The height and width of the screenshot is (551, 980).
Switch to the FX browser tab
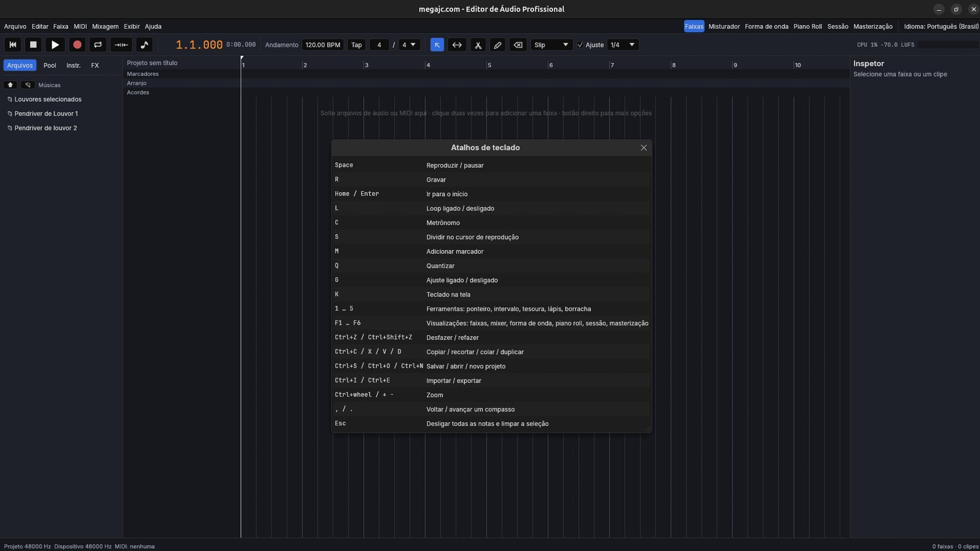pyautogui.click(x=95, y=66)
